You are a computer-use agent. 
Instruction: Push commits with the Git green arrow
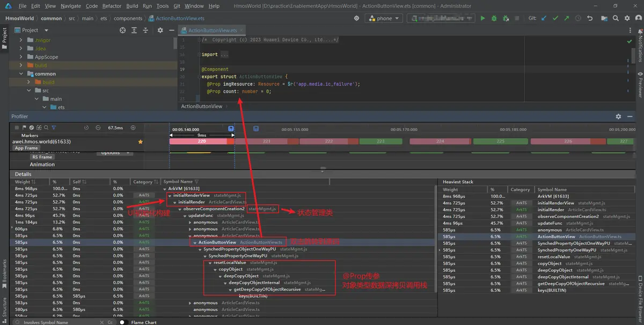(567, 18)
